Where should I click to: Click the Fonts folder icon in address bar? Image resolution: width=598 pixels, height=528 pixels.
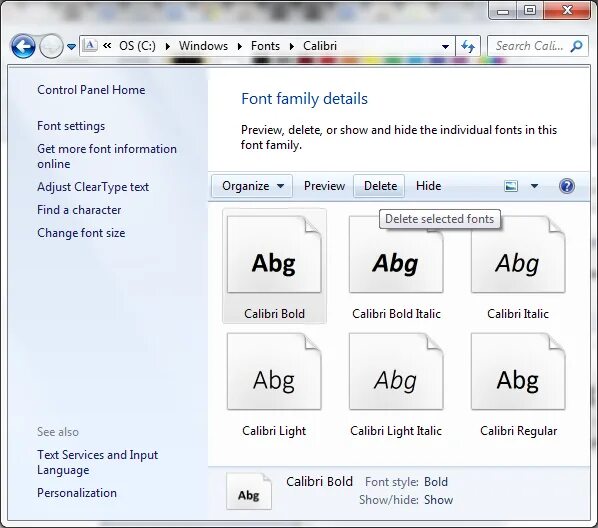click(90, 45)
